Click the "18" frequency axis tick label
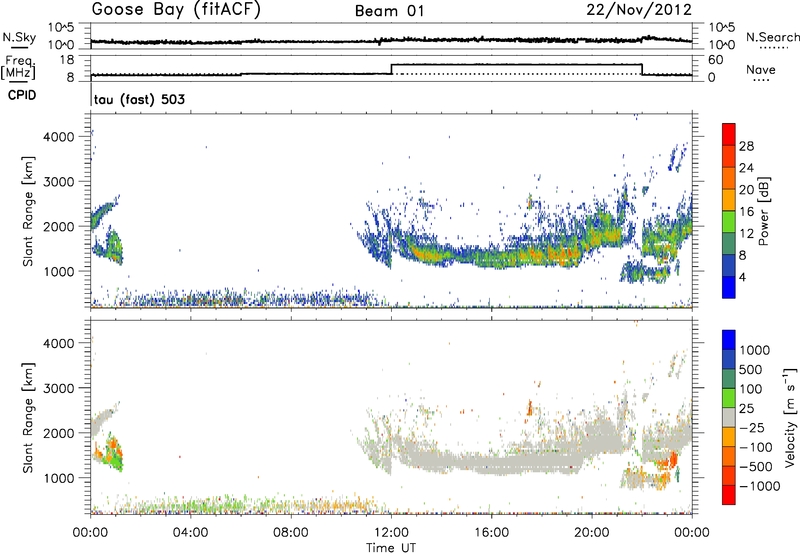The height and width of the screenshot is (554, 800). [x=67, y=60]
